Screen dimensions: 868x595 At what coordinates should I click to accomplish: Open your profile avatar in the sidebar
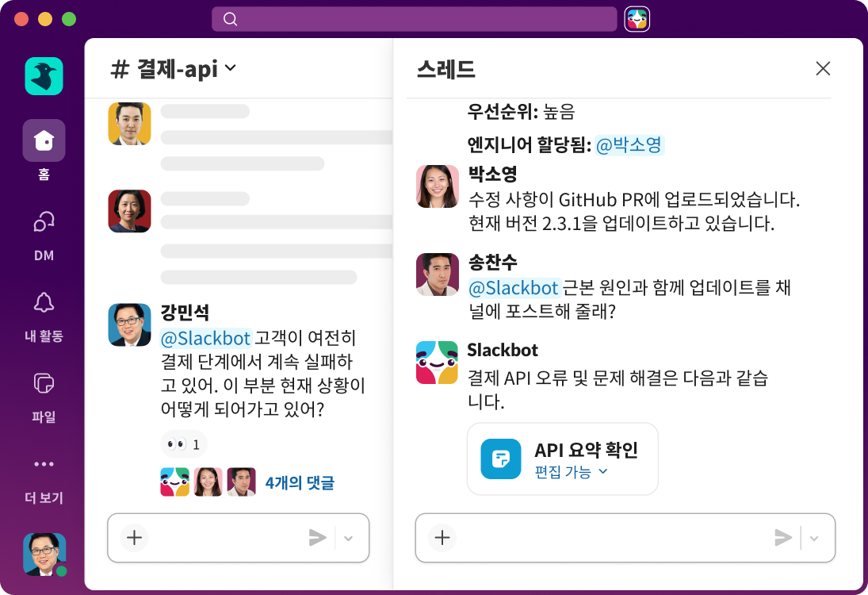(x=44, y=555)
